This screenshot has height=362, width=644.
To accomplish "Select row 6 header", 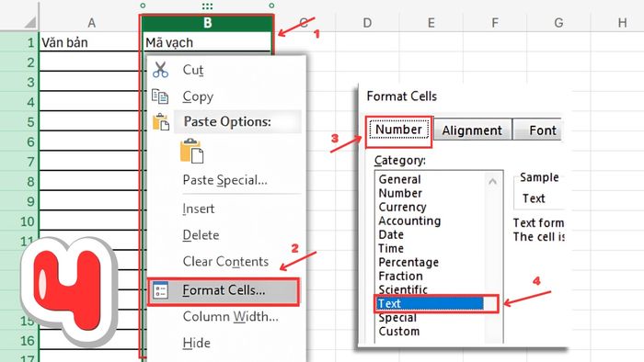I will click(x=19, y=141).
